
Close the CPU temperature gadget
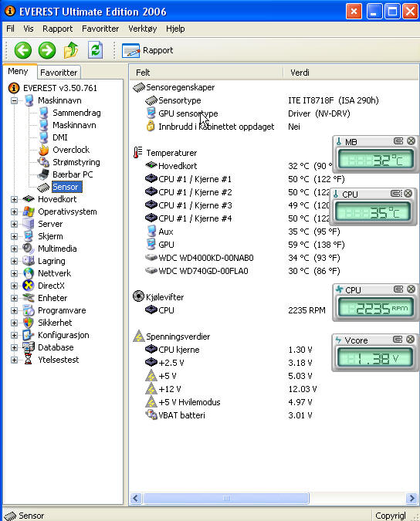click(x=408, y=194)
